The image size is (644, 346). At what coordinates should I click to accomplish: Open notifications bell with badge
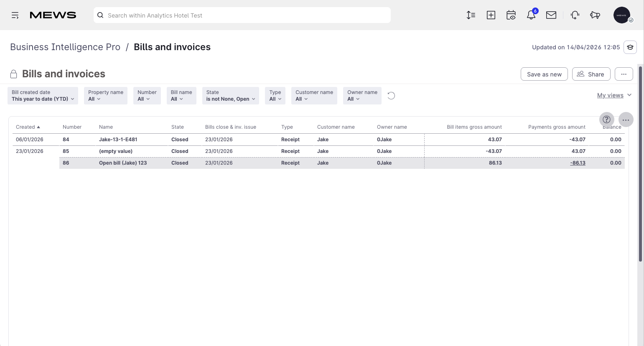point(531,15)
